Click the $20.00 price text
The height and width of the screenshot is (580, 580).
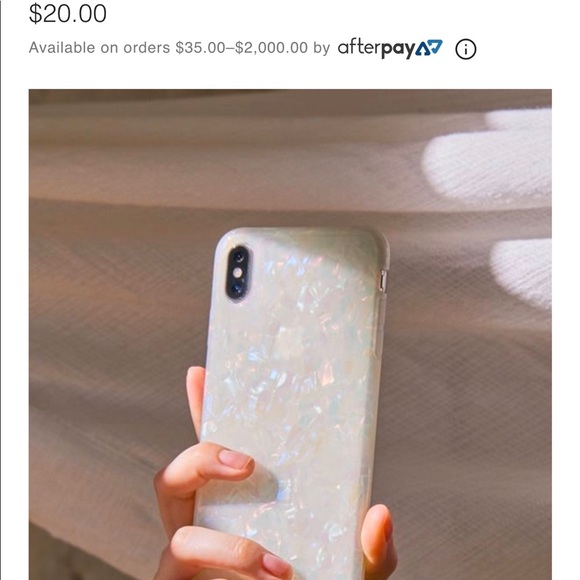[x=68, y=14]
